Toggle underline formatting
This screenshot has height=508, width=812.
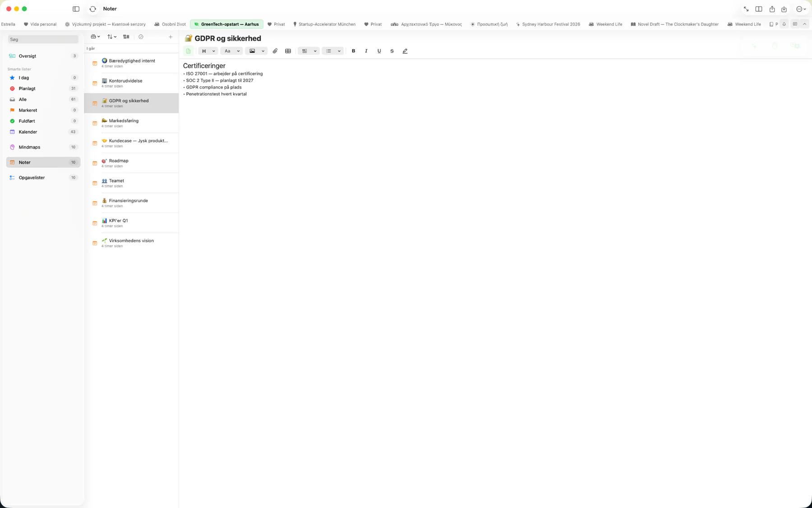tap(379, 51)
